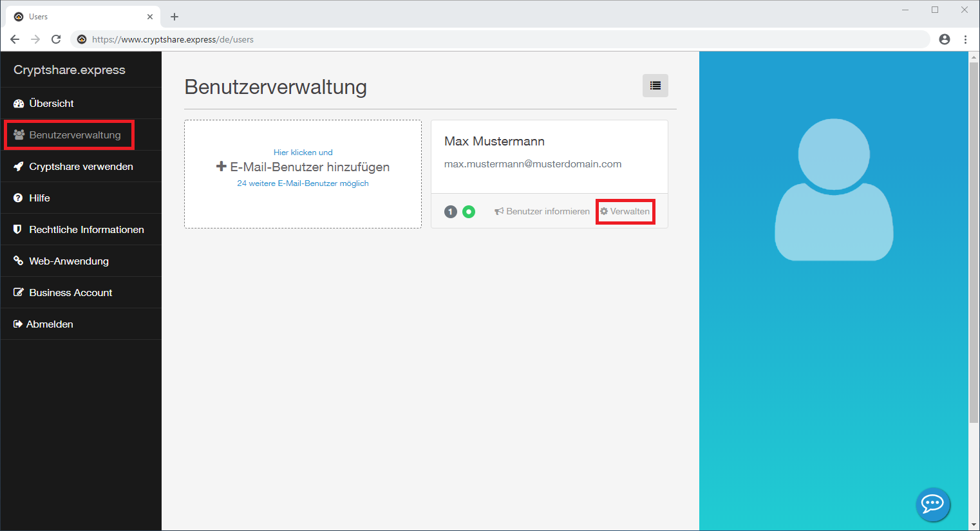
Task: Open the live chat bubble
Action: 932,503
